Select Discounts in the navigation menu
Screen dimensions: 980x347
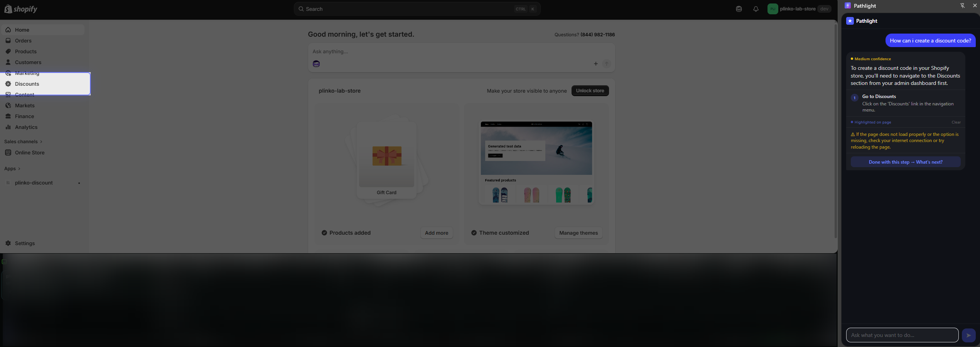[43, 84]
